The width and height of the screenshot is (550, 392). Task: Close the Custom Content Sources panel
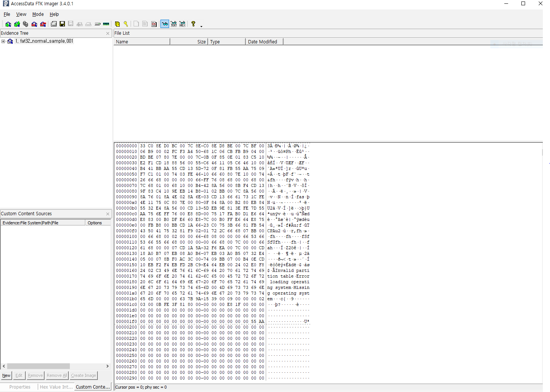pos(108,214)
